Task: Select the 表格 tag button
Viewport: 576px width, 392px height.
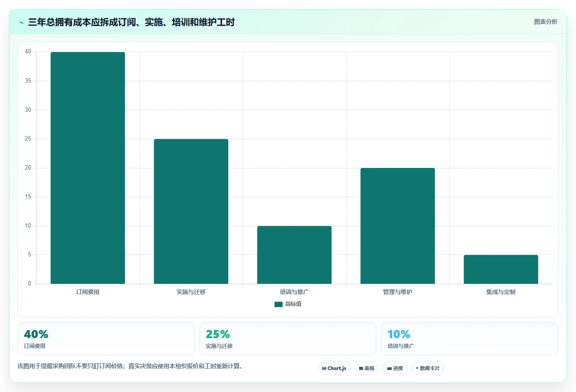Action: point(367,368)
